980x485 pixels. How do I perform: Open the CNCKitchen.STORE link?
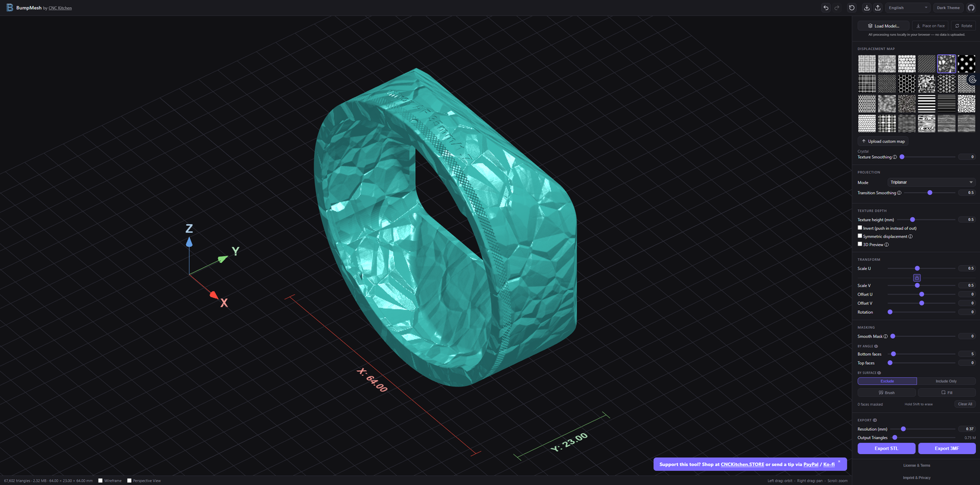pos(742,464)
